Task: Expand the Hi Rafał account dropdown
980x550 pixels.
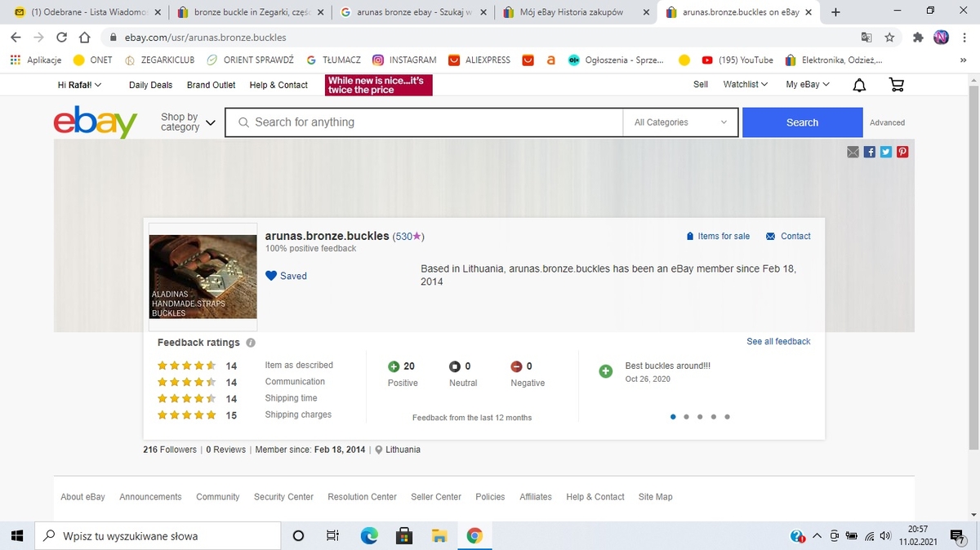Action: [80, 85]
